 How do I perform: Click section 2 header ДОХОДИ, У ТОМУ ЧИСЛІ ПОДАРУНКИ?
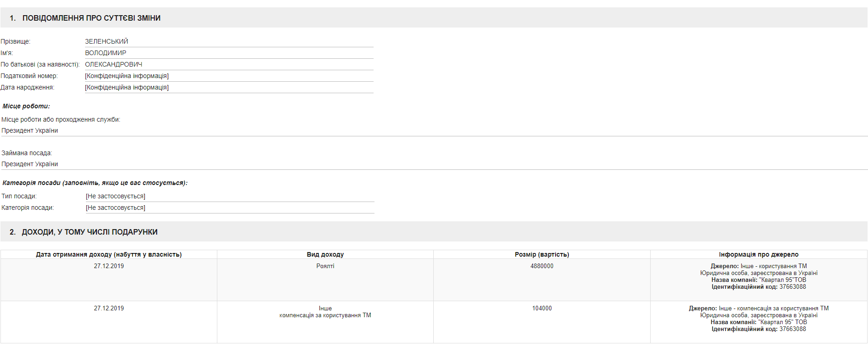pyautogui.click(x=90, y=232)
